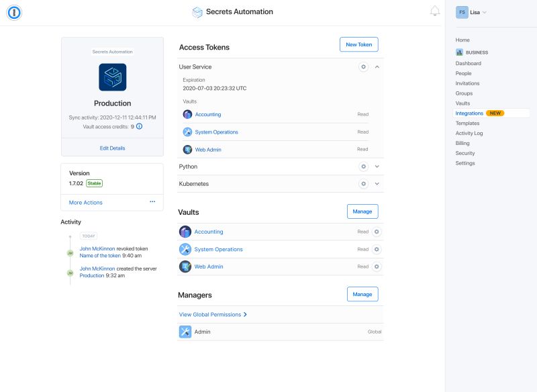Click the Web Admin icon in the Vaults section
This screenshot has height=392, width=537.
[185, 266]
